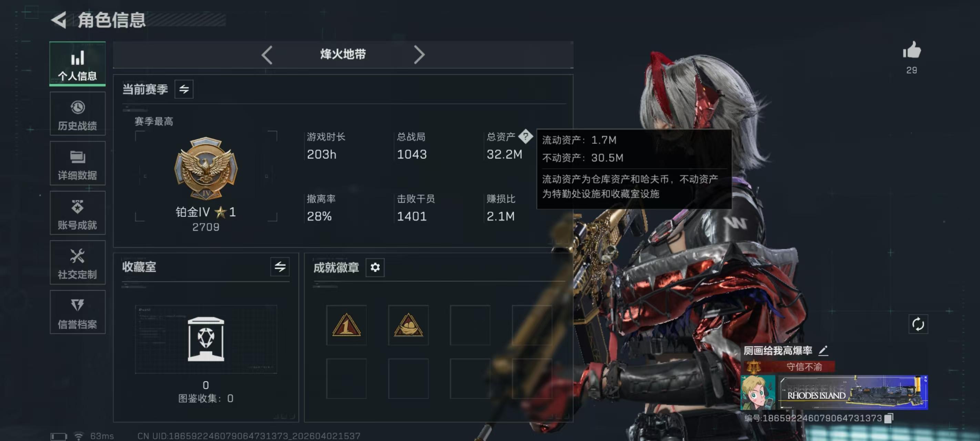This screenshot has width=980, height=441.
Task: Go to the next mode after 烽火地带
Action: [x=419, y=55]
